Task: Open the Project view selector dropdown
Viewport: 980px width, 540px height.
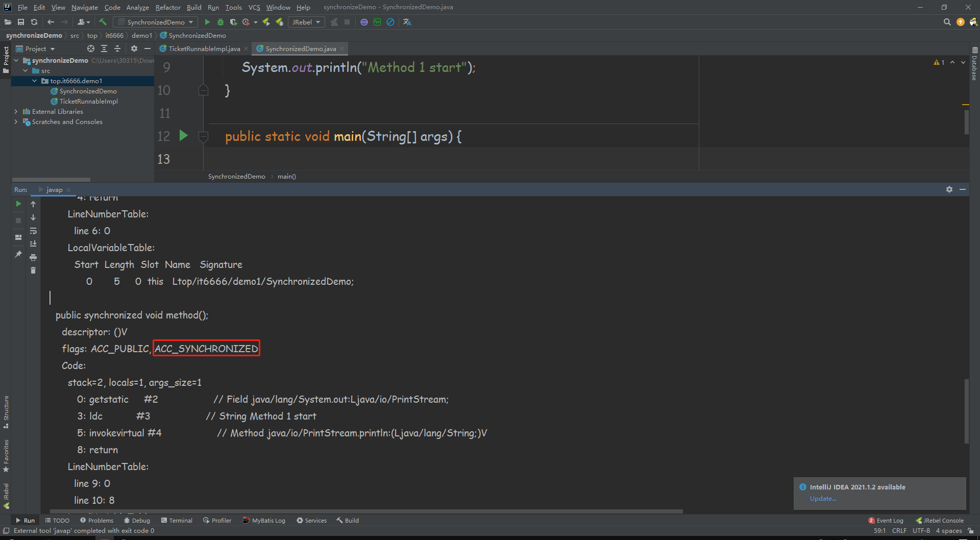Action: pos(36,48)
